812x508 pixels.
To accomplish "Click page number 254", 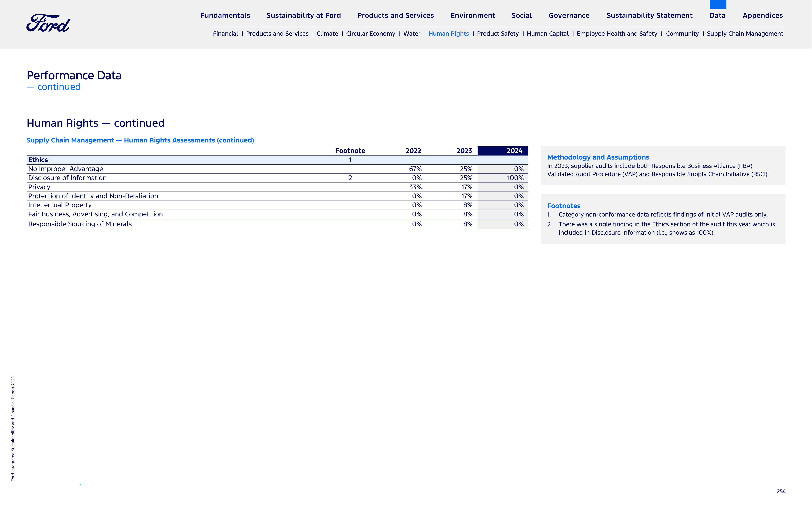I will [781, 492].
